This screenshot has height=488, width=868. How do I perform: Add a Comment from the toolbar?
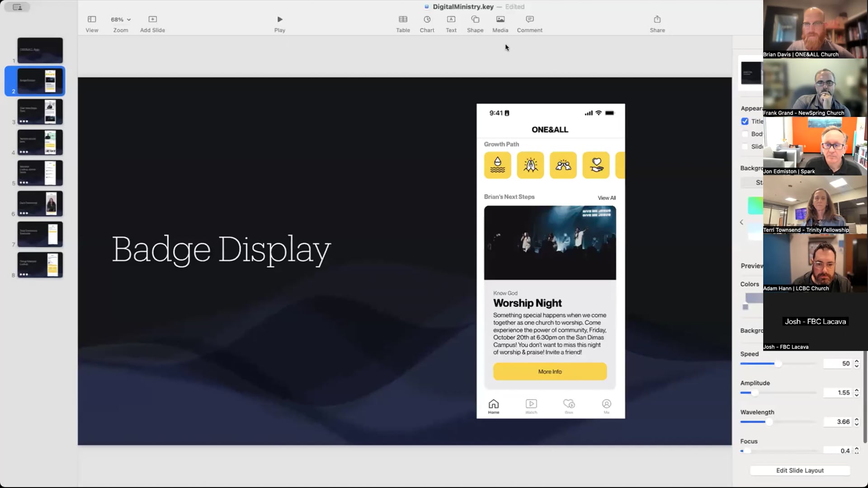click(530, 24)
